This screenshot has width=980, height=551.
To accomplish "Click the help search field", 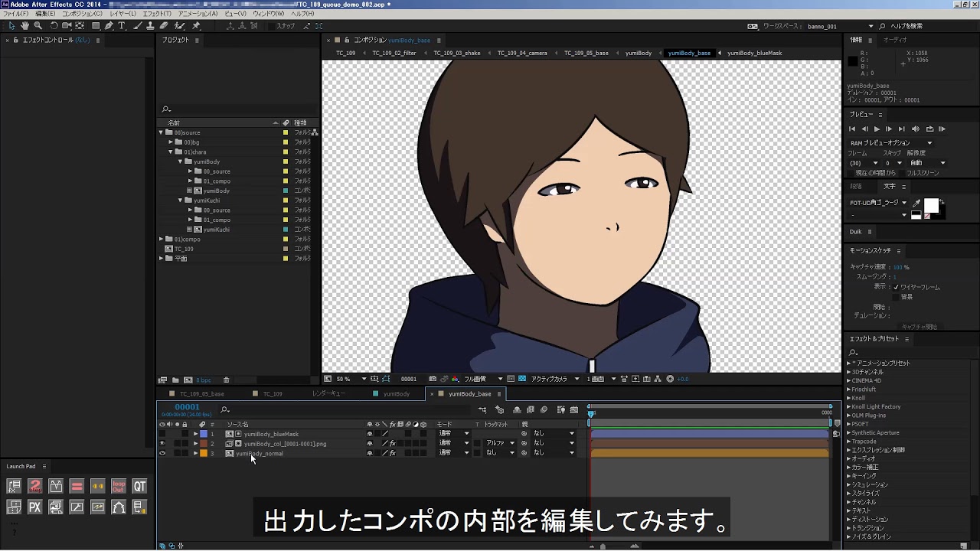I will point(926,26).
